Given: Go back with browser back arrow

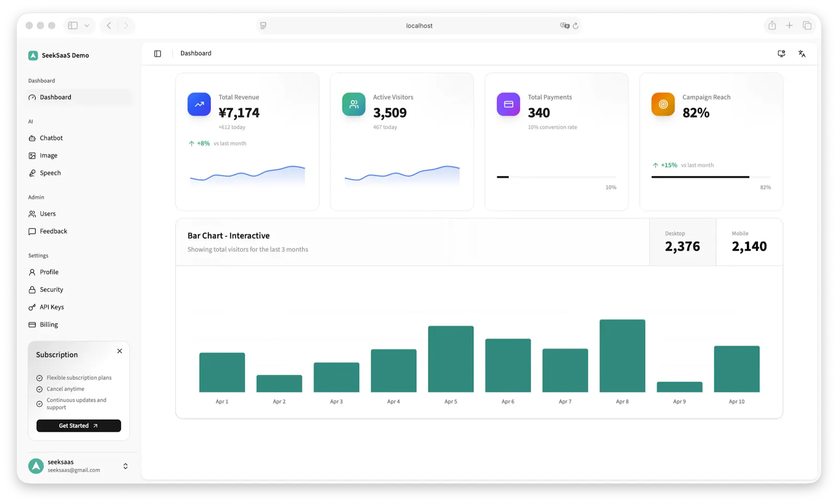Looking at the screenshot, I should point(109,26).
